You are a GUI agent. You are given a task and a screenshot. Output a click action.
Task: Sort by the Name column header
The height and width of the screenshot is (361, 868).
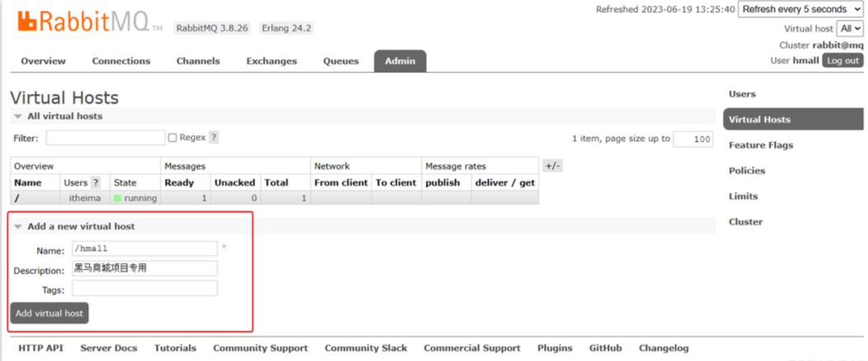(28, 183)
